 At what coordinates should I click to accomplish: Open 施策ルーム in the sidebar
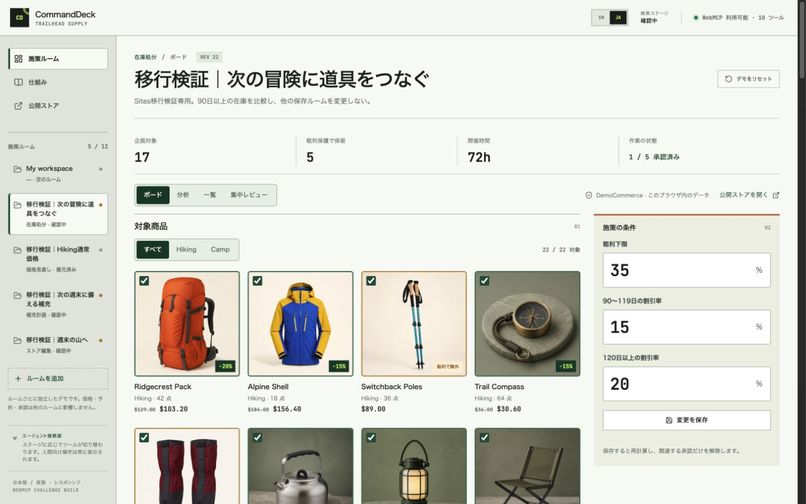58,59
